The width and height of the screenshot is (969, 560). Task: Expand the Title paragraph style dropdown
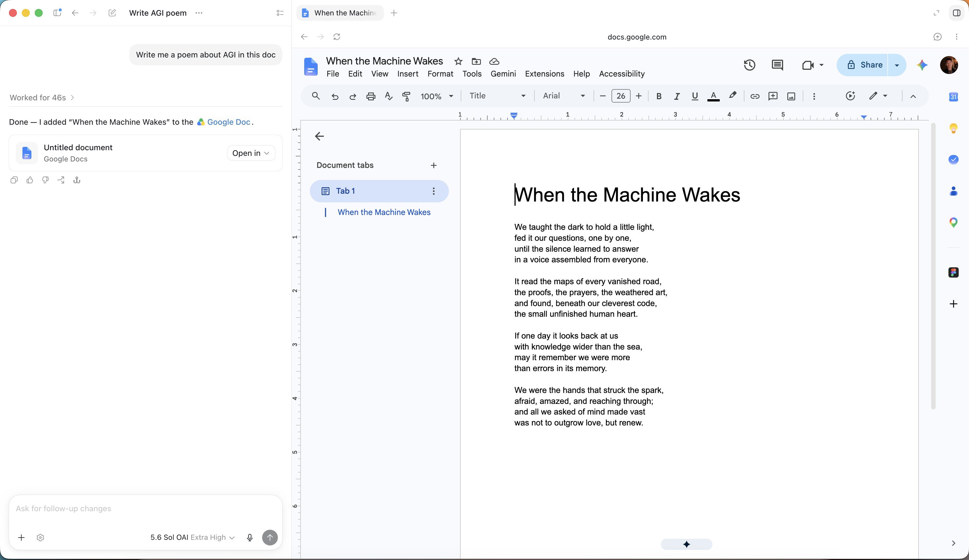pos(497,96)
